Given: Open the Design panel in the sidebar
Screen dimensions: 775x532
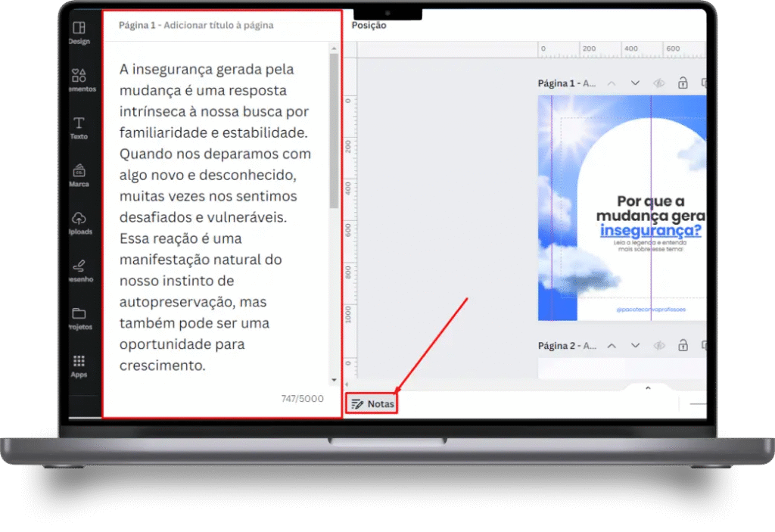Looking at the screenshot, I should coord(79,32).
